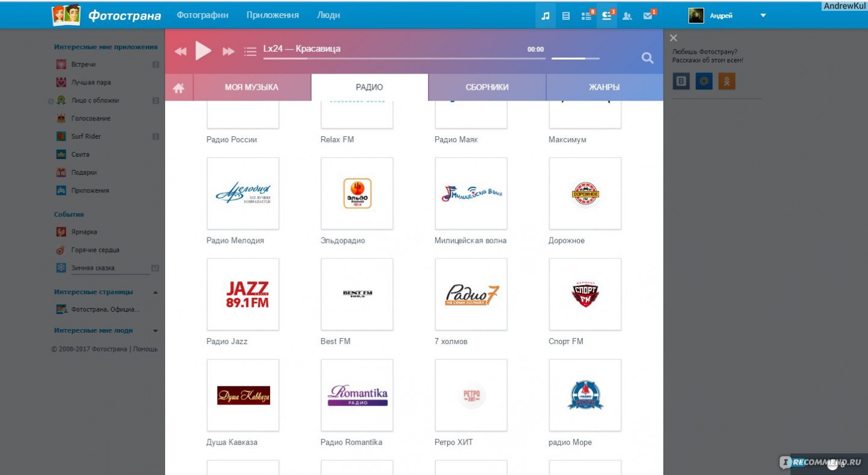868x475 pixels.
Task: Open Лицо с обложки in sidebar
Action: (95, 101)
